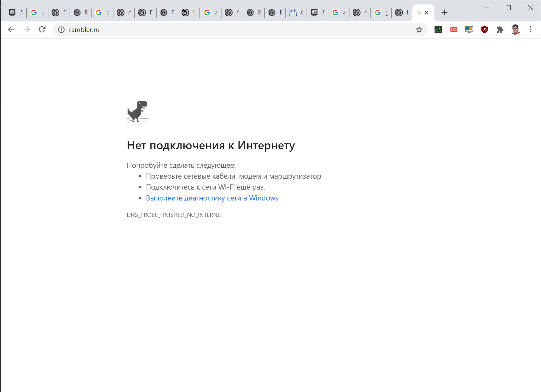Viewport: 541px width, 392px height.
Task: Open a new tab with plus button
Action: pyautogui.click(x=444, y=13)
